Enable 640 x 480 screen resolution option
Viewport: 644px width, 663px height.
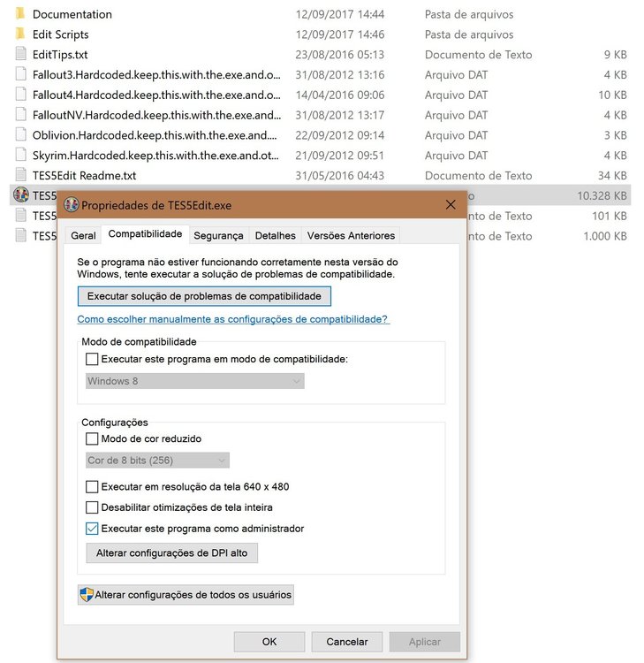tap(92, 487)
